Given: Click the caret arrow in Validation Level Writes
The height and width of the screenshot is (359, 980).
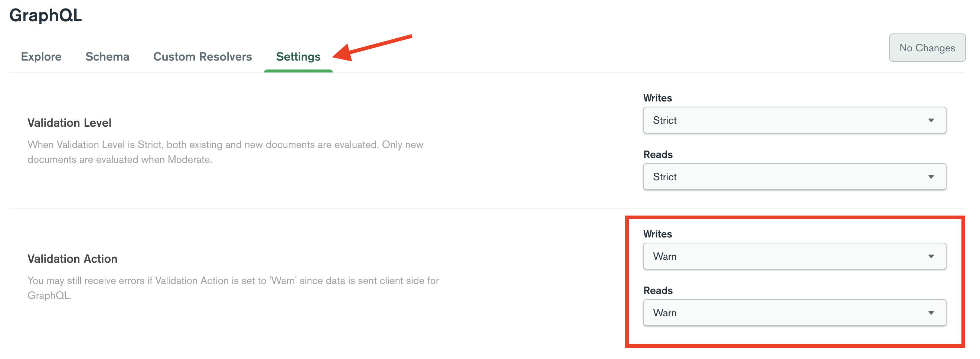Looking at the screenshot, I should point(931,120).
